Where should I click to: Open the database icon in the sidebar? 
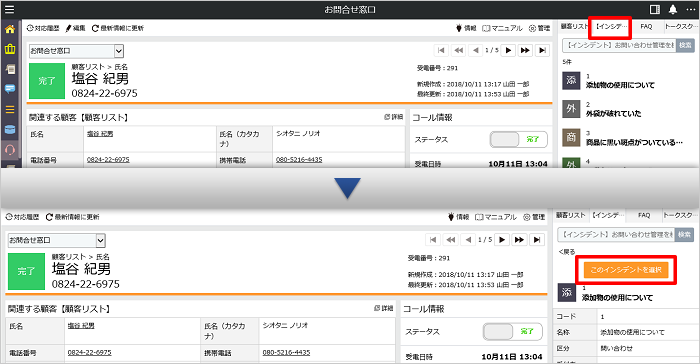click(10, 130)
